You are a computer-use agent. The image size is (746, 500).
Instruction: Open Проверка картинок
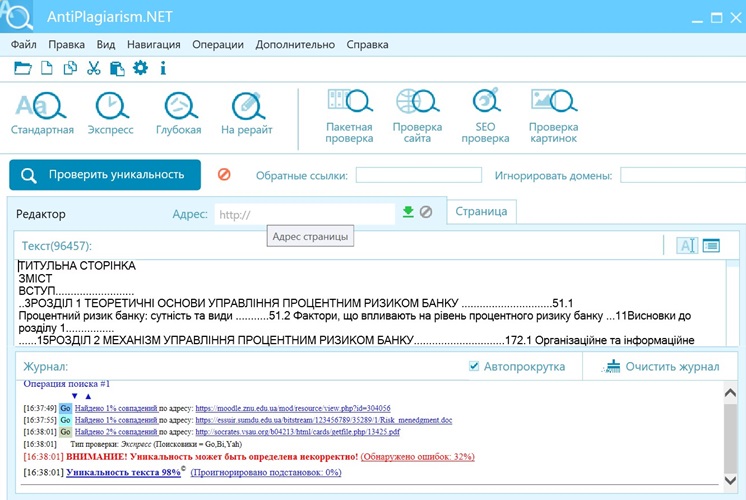(x=554, y=117)
